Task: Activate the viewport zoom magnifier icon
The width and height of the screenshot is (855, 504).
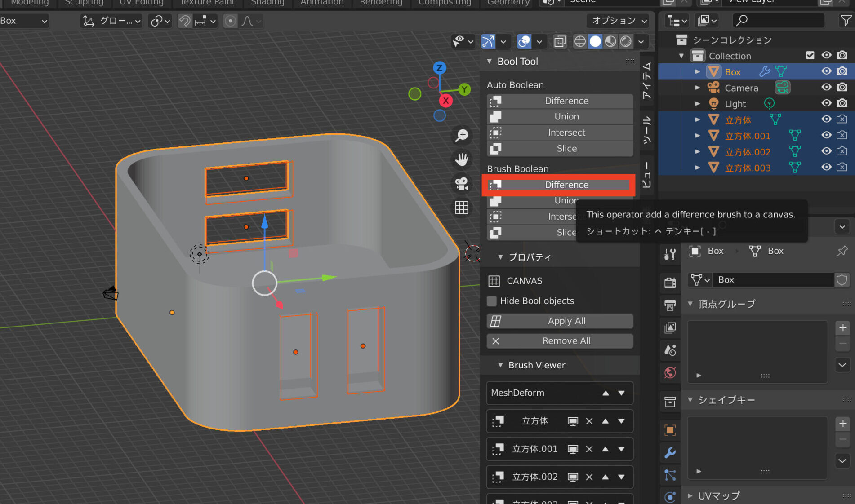Action: pyautogui.click(x=462, y=136)
